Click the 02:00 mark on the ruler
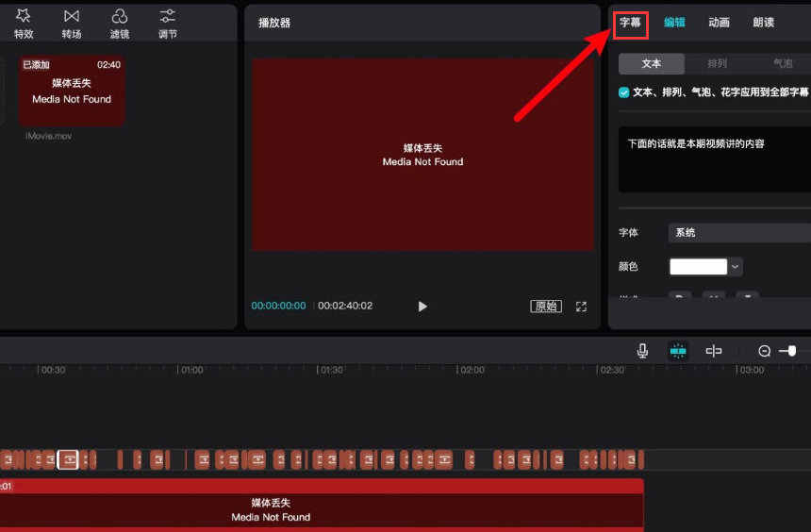Screen dimensions: 811x532 click(x=472, y=370)
